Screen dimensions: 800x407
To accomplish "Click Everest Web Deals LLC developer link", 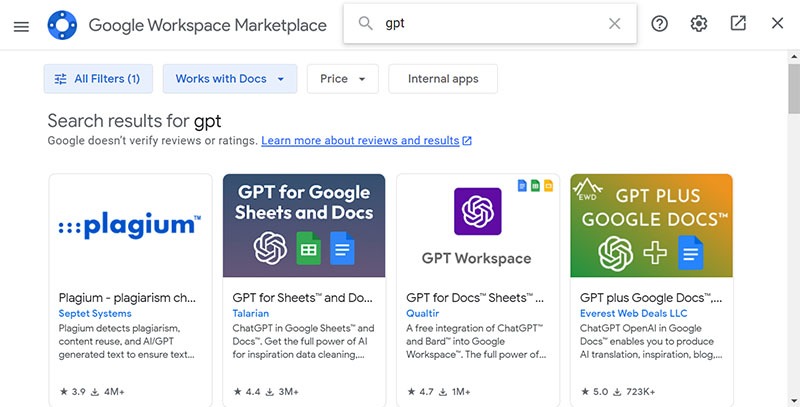I will [x=634, y=313].
